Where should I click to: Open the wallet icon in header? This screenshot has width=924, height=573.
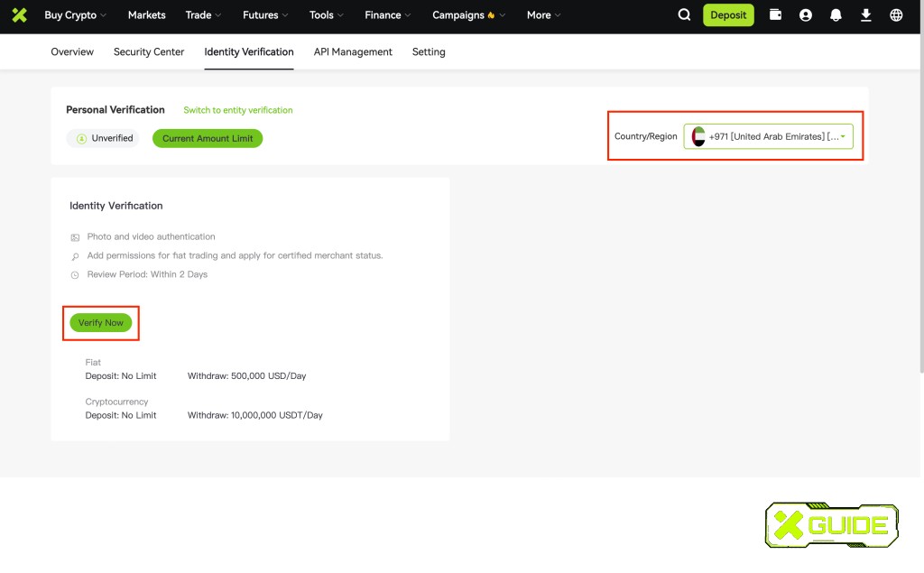775,14
